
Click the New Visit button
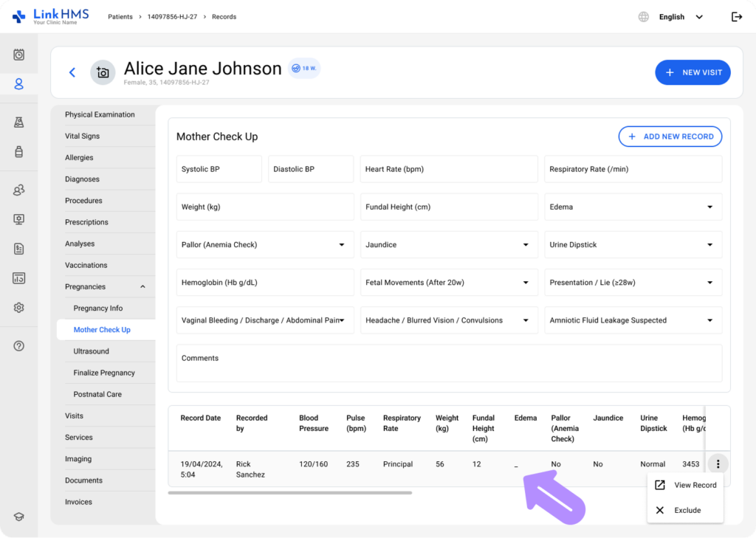point(693,72)
